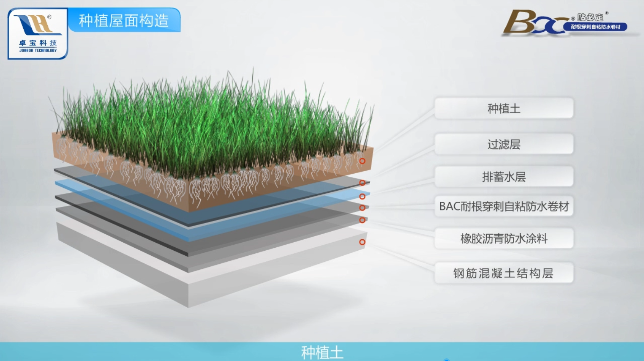Select the BAC耐根穿刺自粘防水卷材 label
644x361 pixels.
click(504, 206)
